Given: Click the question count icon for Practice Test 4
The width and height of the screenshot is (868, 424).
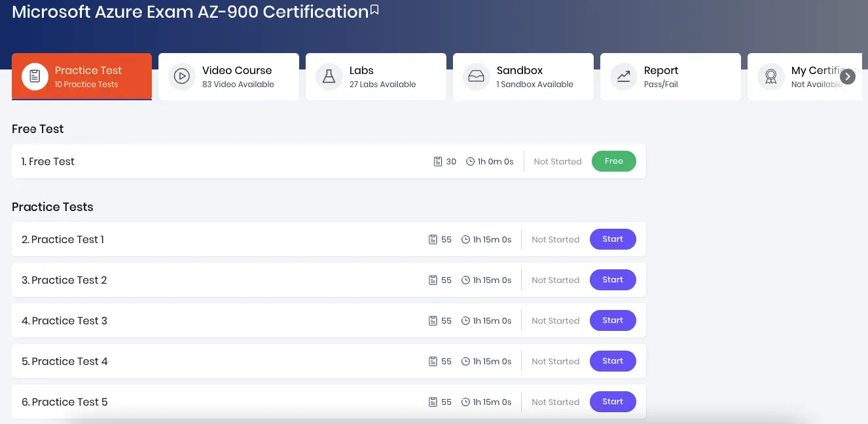Looking at the screenshot, I should 433,361.
